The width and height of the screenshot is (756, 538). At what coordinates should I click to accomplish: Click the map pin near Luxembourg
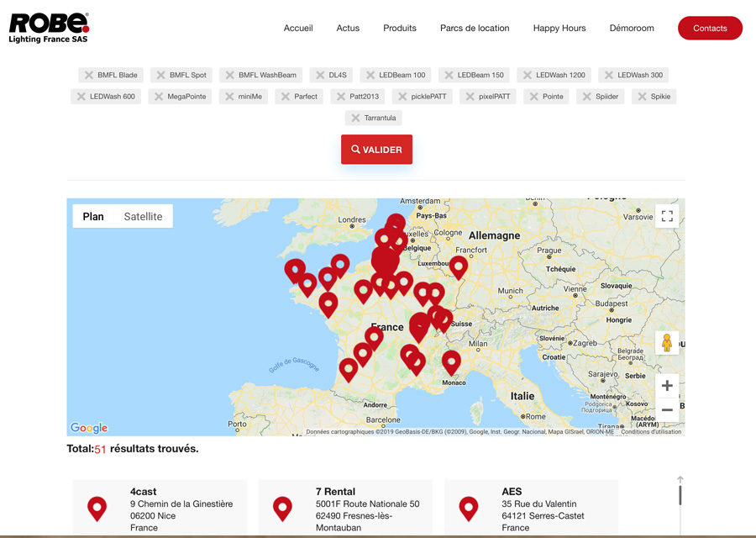point(459,266)
